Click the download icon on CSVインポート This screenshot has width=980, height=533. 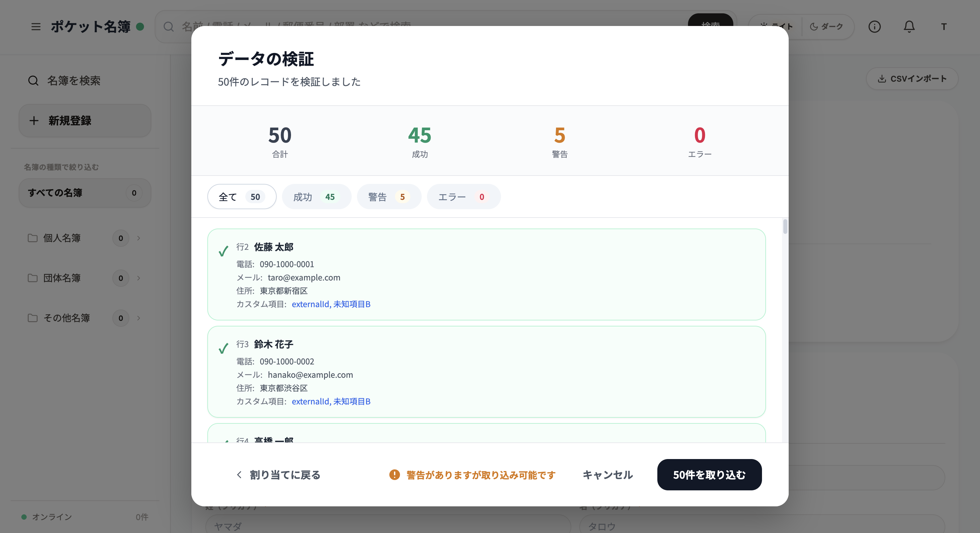[882, 79]
